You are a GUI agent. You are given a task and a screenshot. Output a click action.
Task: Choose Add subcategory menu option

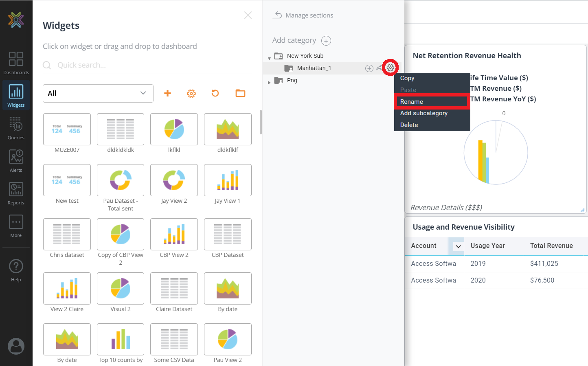coord(424,113)
